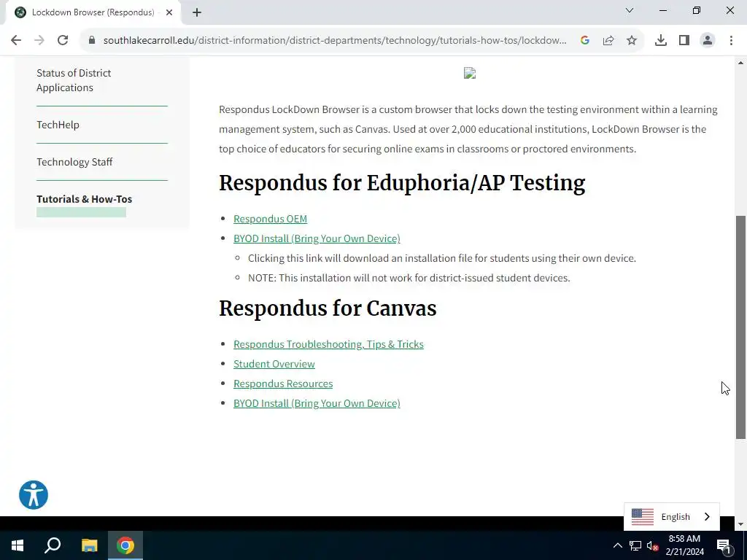Viewport: 747px width, 560px height.
Task: Open a new browser tab
Action: (x=197, y=12)
